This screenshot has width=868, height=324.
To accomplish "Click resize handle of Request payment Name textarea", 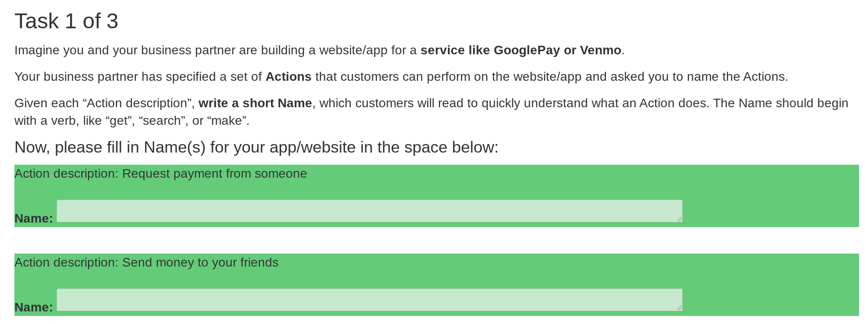I will tap(679, 219).
